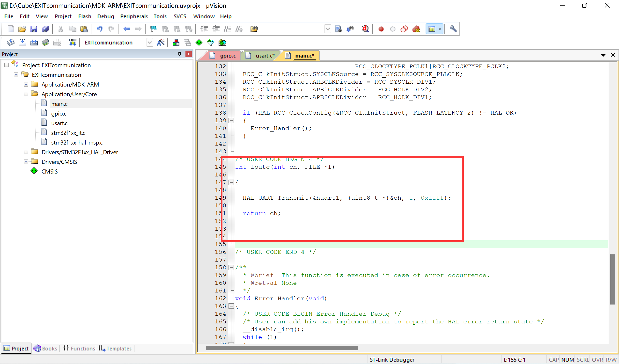Toggle bookmark flag icon
Viewport: 619px width, 364px height.
click(x=153, y=29)
